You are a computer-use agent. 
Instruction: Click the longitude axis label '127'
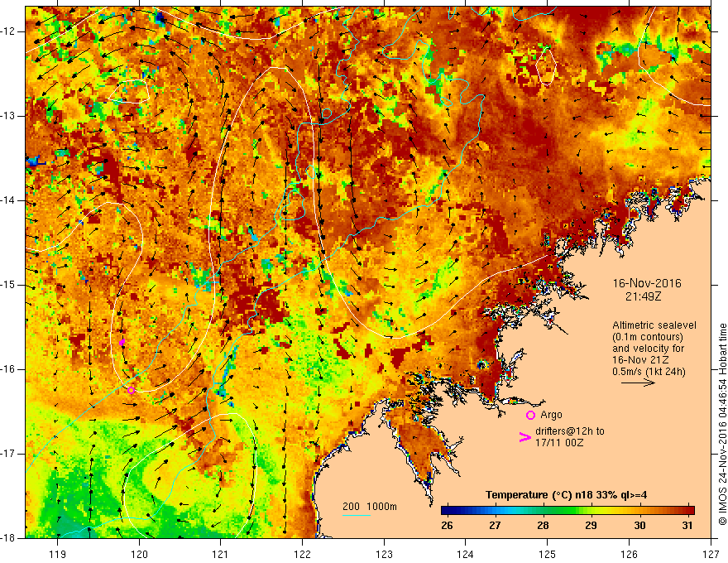pos(711,554)
